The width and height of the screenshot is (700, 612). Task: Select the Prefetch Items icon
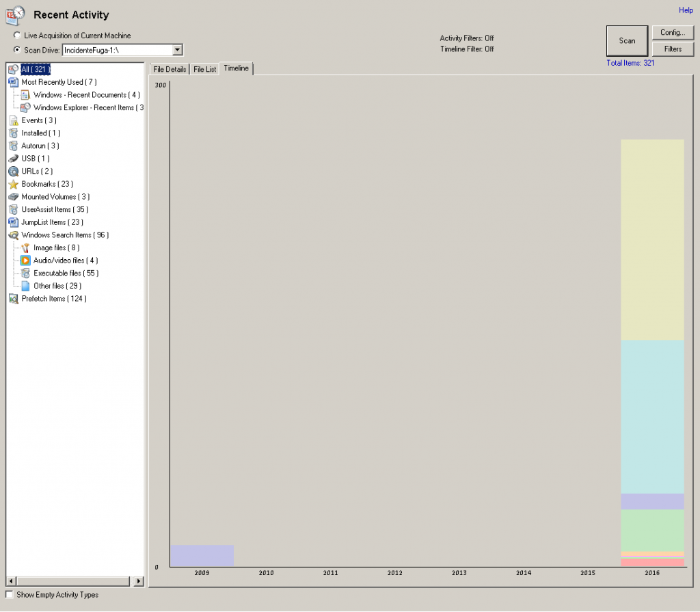coord(13,299)
